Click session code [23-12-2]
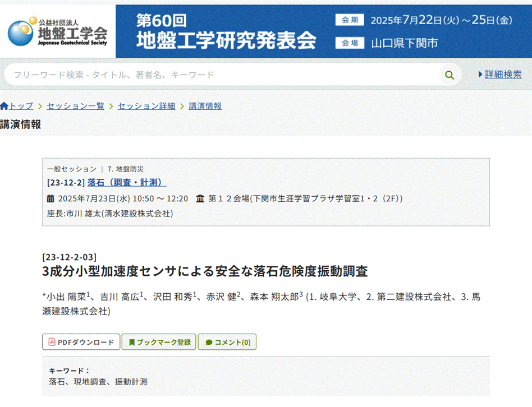This screenshot has width=532, height=407. click(66, 183)
